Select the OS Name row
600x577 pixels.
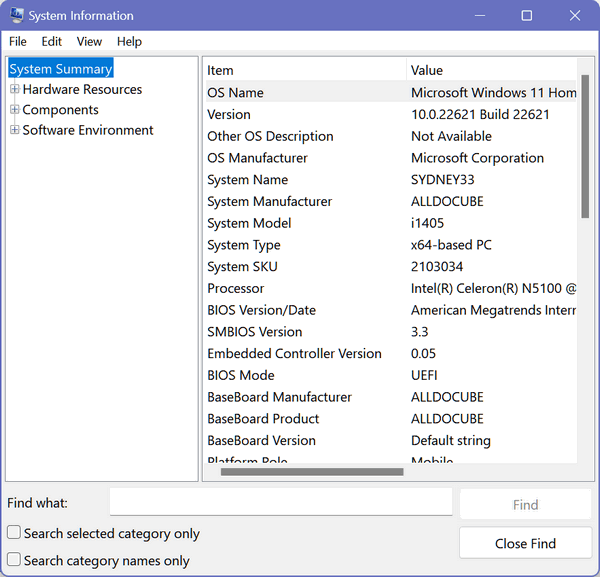coord(391,93)
